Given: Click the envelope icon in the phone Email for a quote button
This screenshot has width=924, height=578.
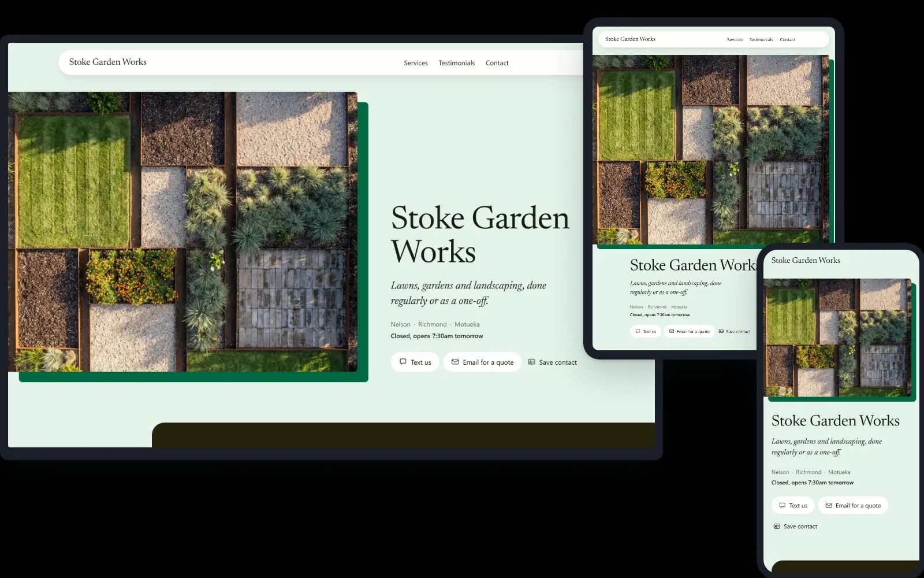Looking at the screenshot, I should [829, 505].
